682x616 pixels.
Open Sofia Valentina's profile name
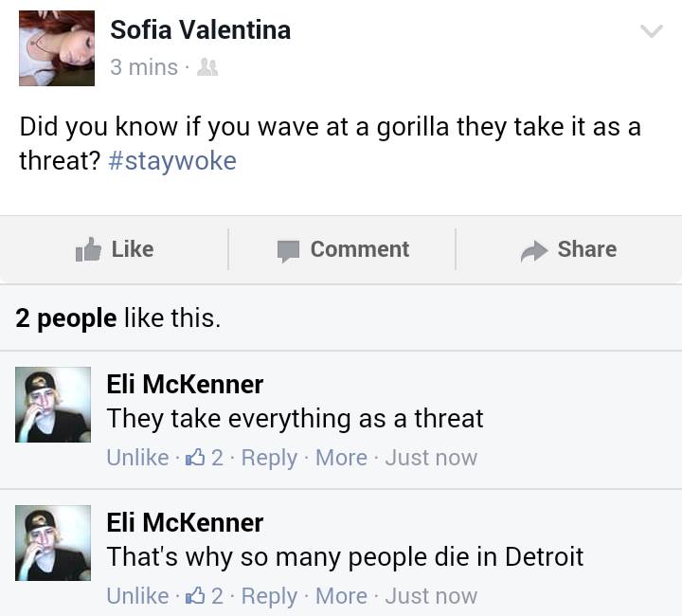click(201, 30)
